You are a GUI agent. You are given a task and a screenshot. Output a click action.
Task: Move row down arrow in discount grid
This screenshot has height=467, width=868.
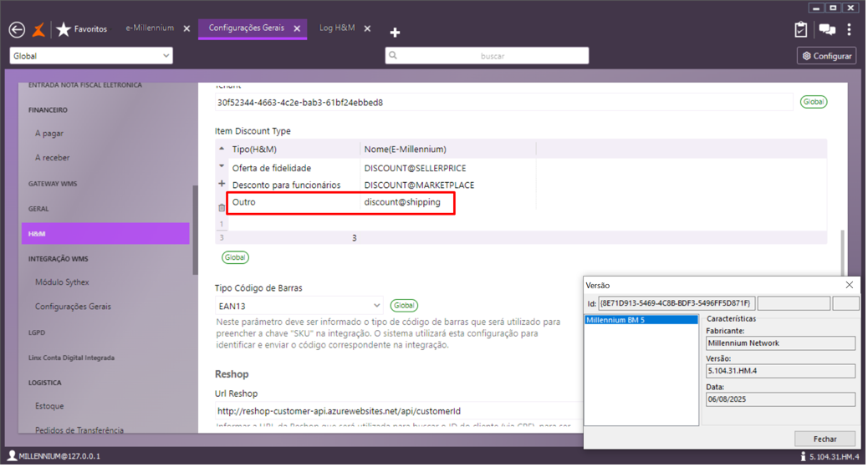[222, 166]
